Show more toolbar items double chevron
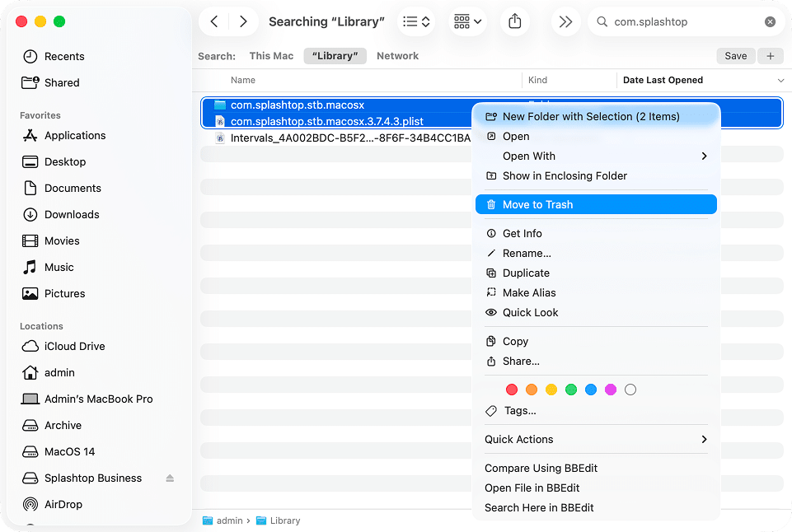 point(565,22)
